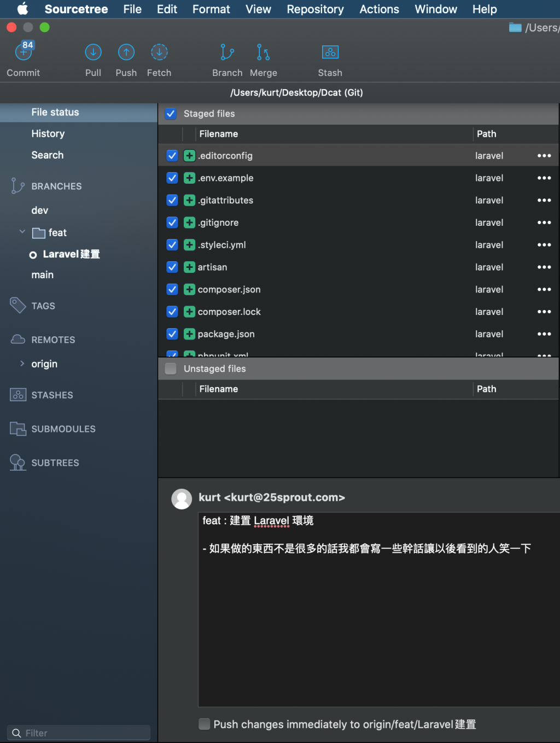This screenshot has height=743, width=560.
Task: Open the Window menu
Action: coord(436,9)
